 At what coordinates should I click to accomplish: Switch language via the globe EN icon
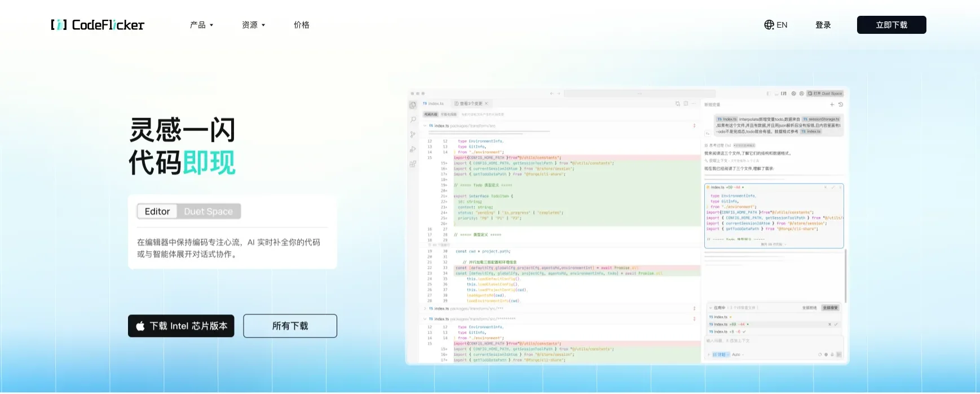(776, 25)
